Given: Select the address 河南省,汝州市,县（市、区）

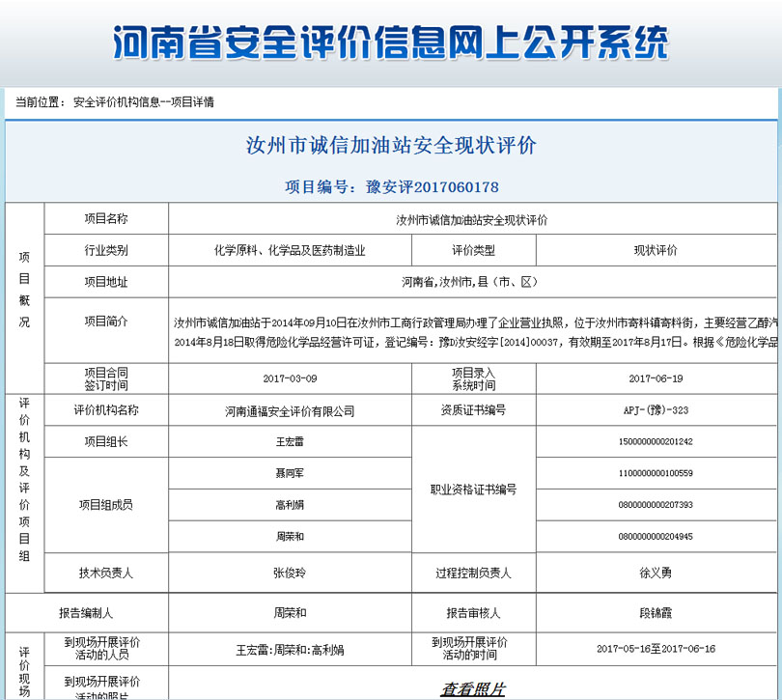Looking at the screenshot, I should click(470, 282).
